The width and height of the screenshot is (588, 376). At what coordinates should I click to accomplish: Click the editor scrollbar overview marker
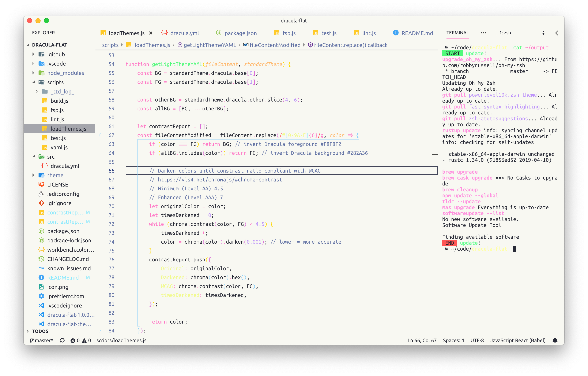pyautogui.click(x=434, y=155)
